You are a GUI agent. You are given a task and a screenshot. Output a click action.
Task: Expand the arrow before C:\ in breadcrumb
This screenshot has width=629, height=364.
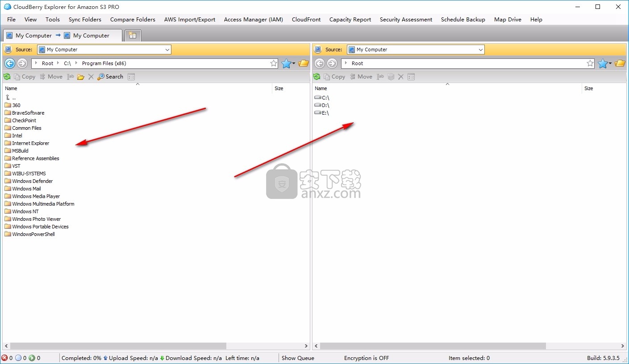(58, 63)
